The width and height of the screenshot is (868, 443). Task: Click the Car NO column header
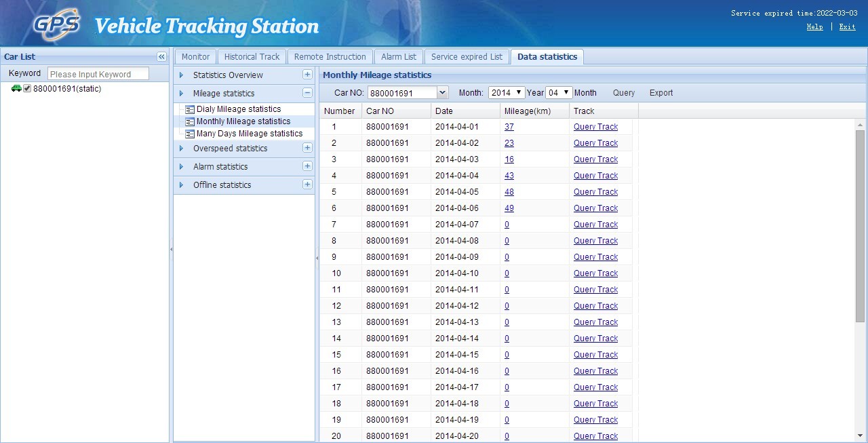[397, 111]
